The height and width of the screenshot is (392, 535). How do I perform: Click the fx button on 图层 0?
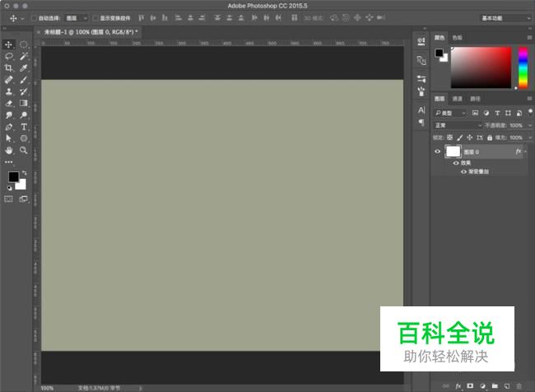coord(517,152)
